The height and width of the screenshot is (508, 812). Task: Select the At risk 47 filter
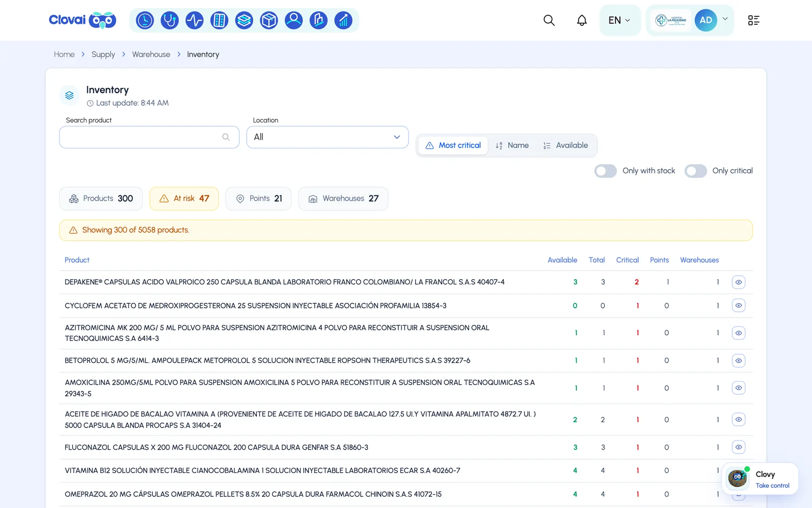click(184, 199)
